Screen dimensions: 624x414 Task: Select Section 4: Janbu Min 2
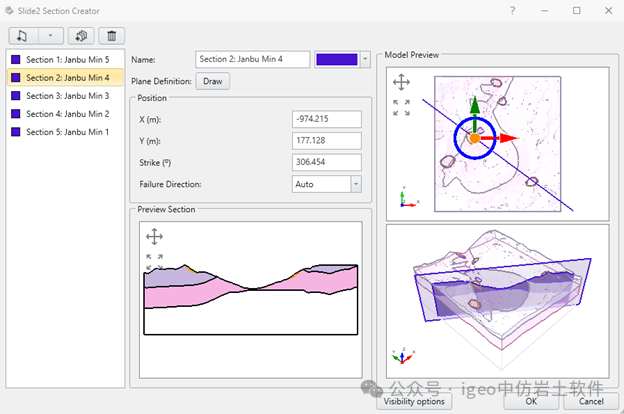point(65,114)
